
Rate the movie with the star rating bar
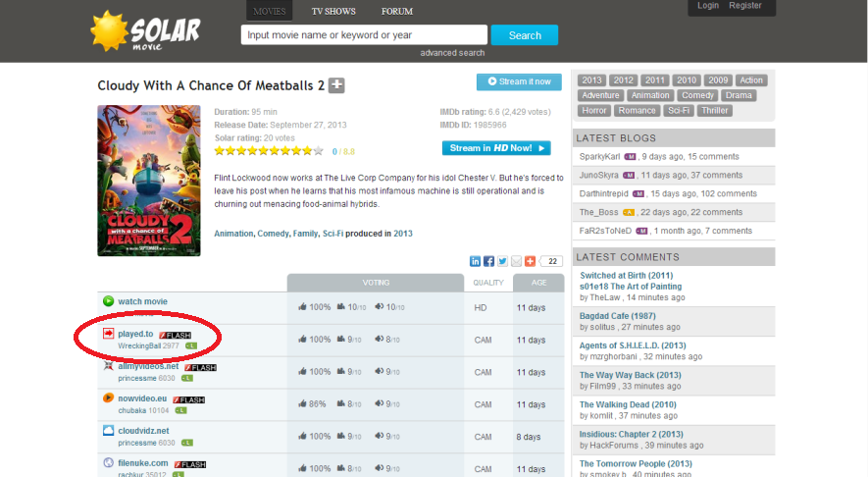click(269, 151)
